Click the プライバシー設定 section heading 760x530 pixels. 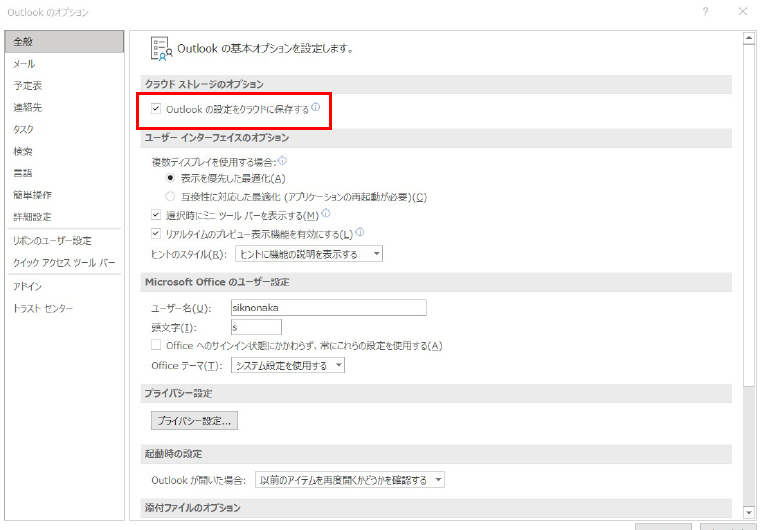pyautogui.click(x=178, y=393)
